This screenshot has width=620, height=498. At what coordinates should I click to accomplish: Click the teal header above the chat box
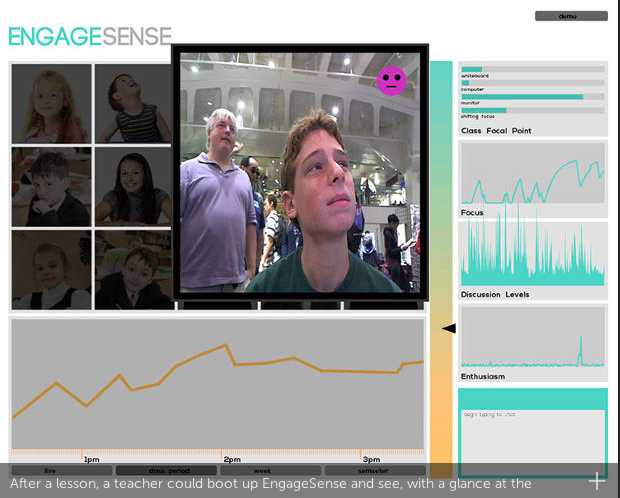pos(533,399)
